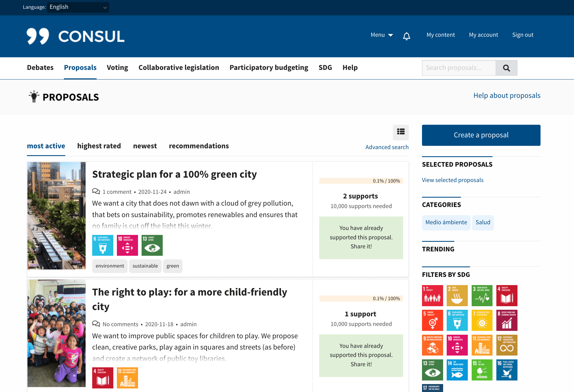Open My account link
The height and width of the screenshot is (392, 574).
click(x=483, y=35)
